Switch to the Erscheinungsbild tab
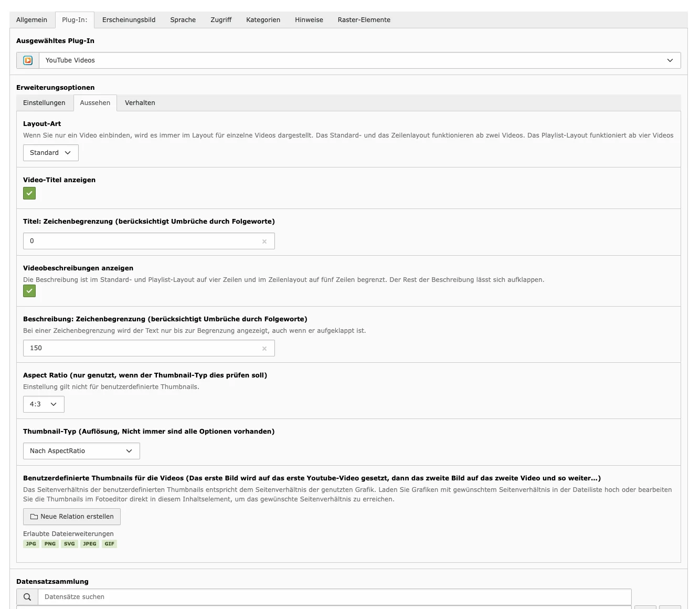Image resolution: width=700 pixels, height=609 pixels. click(x=128, y=19)
